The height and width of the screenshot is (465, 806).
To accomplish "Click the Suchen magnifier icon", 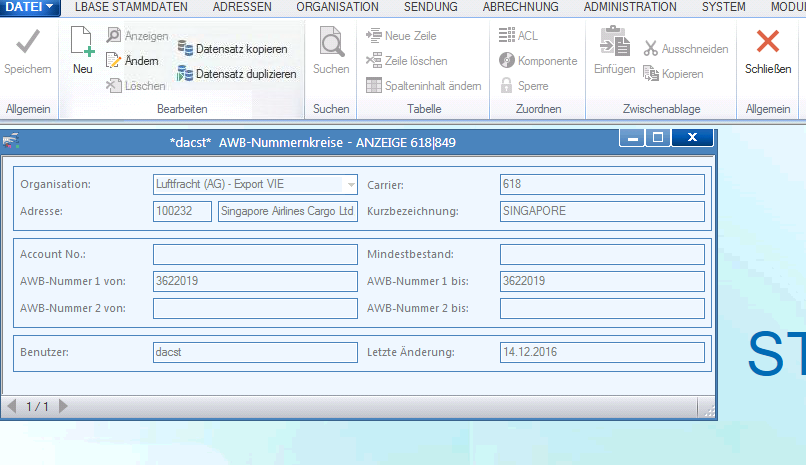I will point(332,42).
